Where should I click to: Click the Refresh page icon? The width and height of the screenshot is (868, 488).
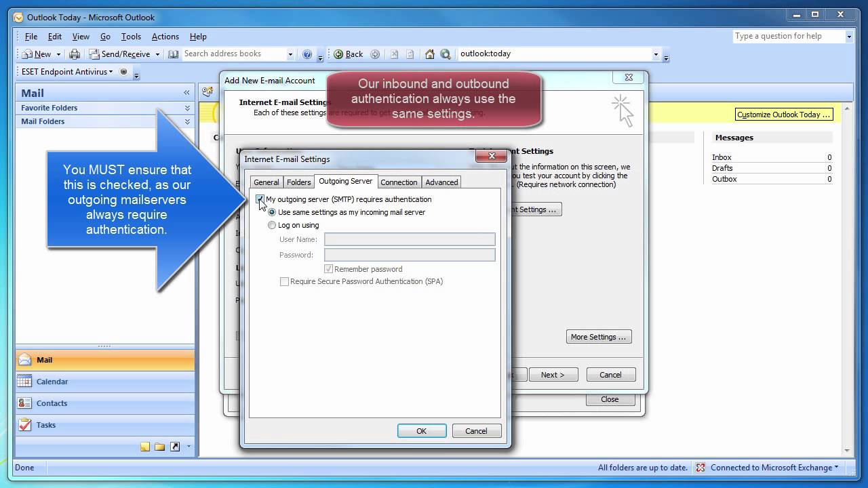coord(410,54)
